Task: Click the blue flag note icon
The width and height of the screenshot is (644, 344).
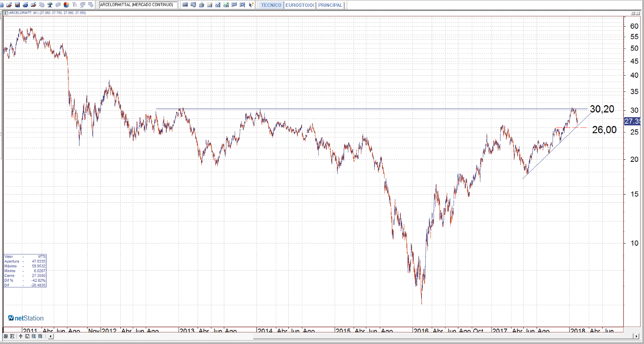Action: pyautogui.click(x=234, y=5)
